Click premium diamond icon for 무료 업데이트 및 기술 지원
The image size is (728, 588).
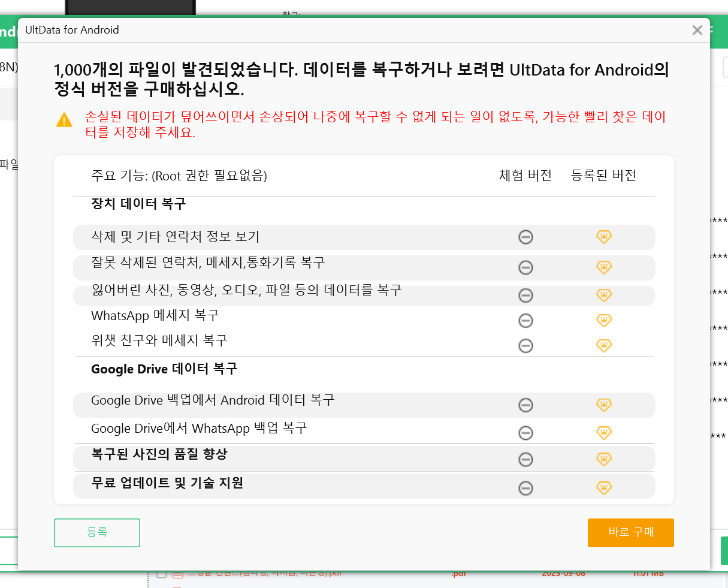(604, 488)
